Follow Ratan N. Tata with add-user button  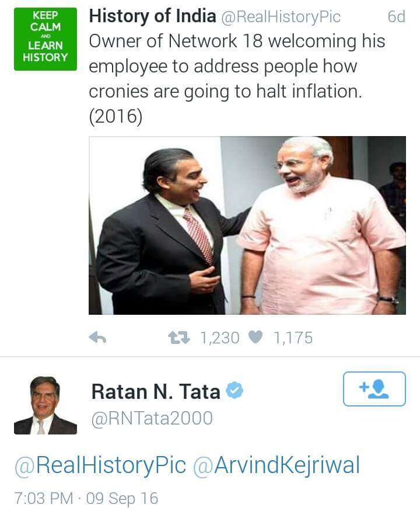374,389
